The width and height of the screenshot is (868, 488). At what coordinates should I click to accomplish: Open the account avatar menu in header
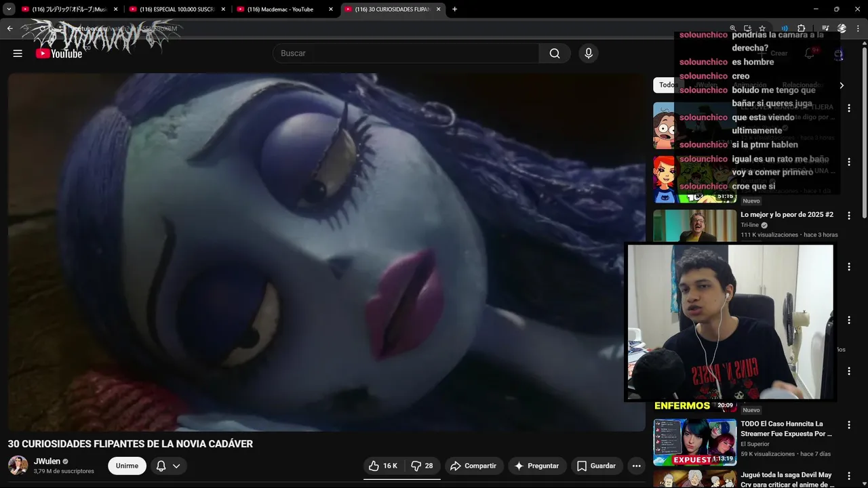[x=839, y=54]
